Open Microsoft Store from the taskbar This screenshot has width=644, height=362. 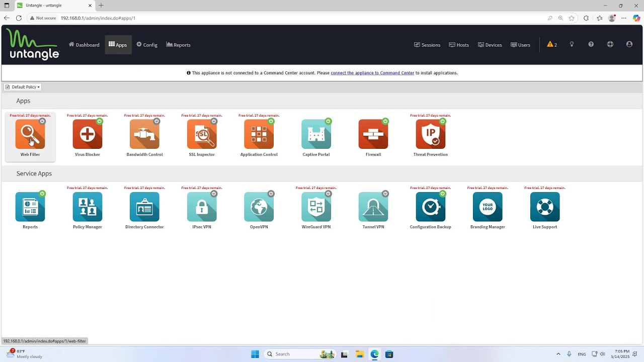(x=389, y=354)
